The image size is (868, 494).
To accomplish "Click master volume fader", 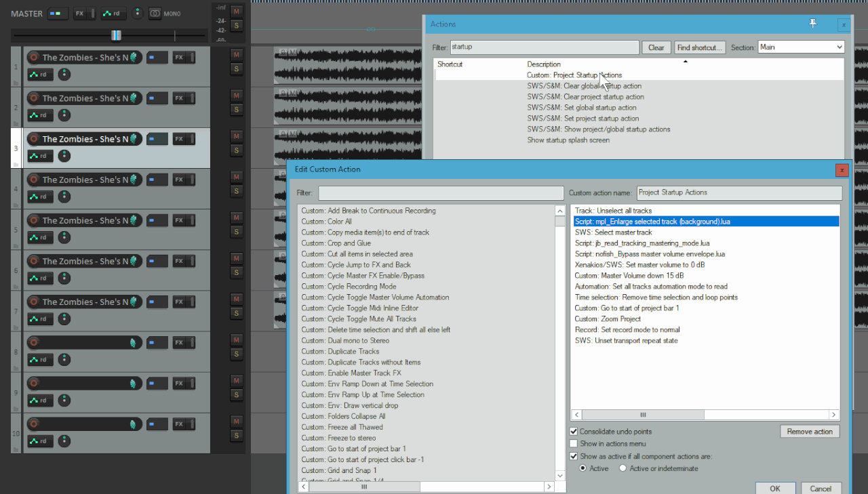I will 117,35.
